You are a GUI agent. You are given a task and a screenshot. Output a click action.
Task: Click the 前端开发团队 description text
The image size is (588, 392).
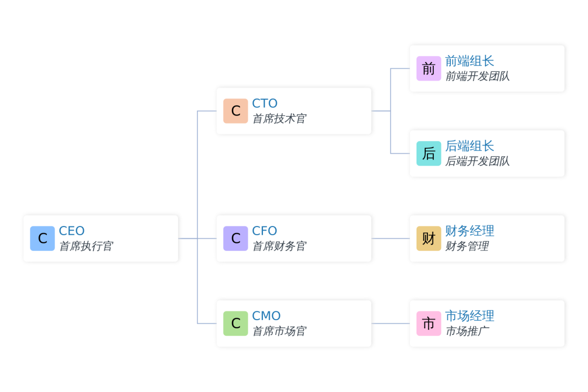[x=477, y=76]
